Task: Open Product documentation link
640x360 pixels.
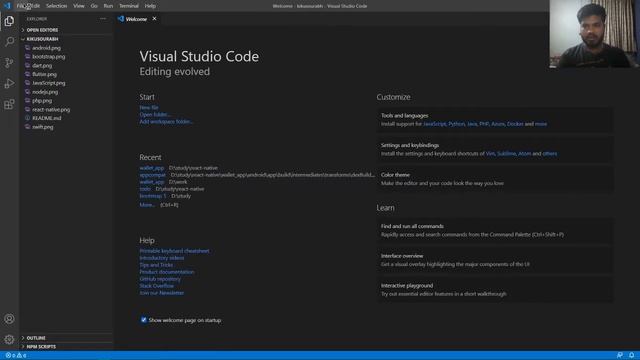Action: pyautogui.click(x=167, y=272)
